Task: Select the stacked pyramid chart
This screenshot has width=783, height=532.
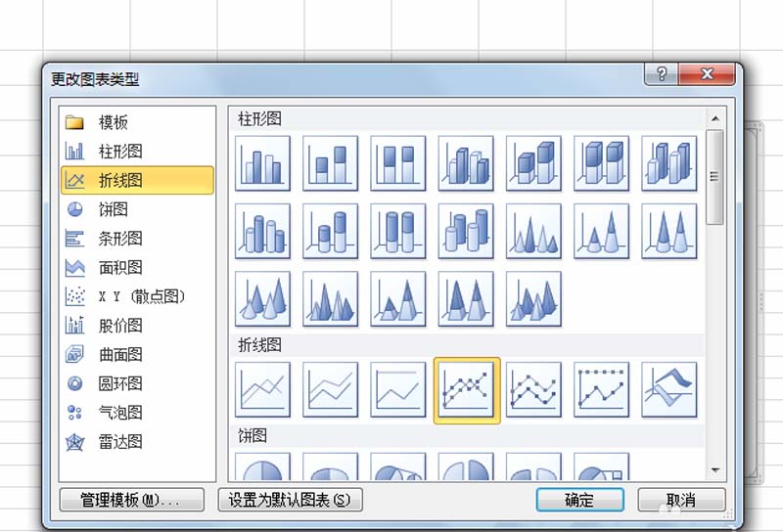Action: click(398, 299)
